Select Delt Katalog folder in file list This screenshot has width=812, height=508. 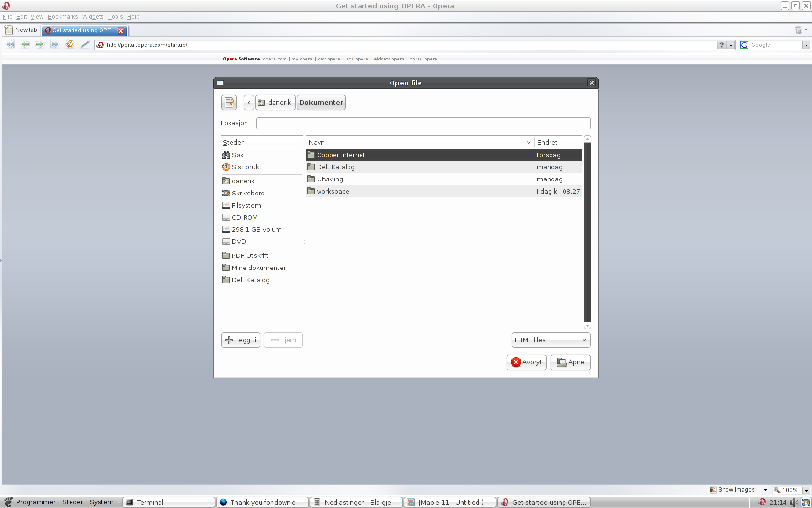click(x=444, y=167)
